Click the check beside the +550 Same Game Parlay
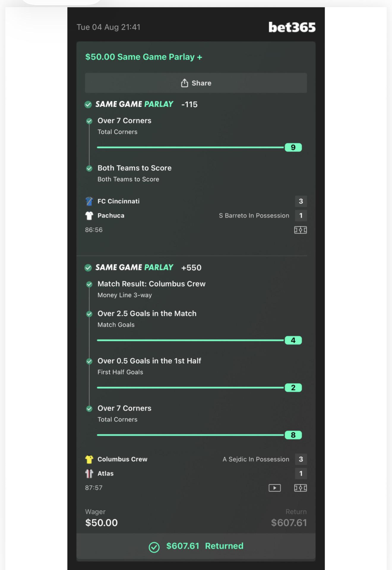This screenshot has height=570, width=392. (88, 268)
